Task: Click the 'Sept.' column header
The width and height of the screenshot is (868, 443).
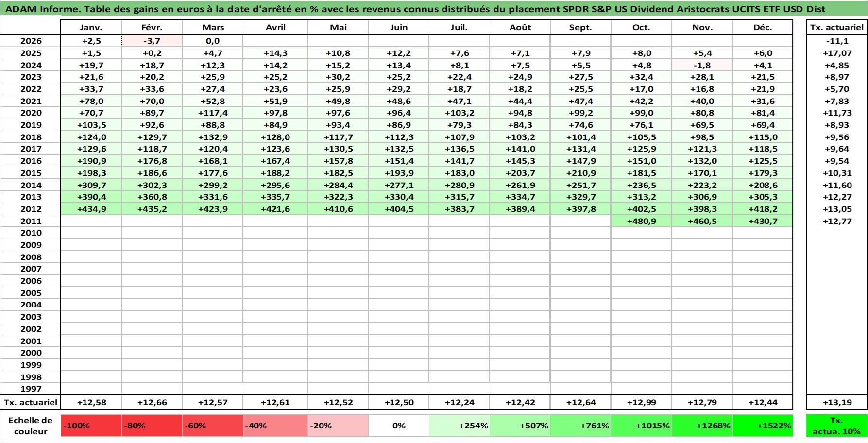Action: [x=581, y=27]
